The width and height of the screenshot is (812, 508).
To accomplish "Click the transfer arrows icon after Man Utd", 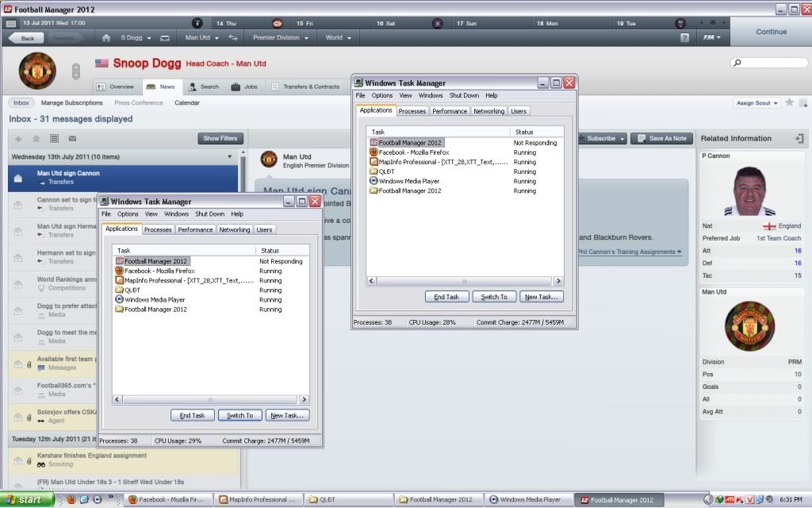I will (x=234, y=38).
